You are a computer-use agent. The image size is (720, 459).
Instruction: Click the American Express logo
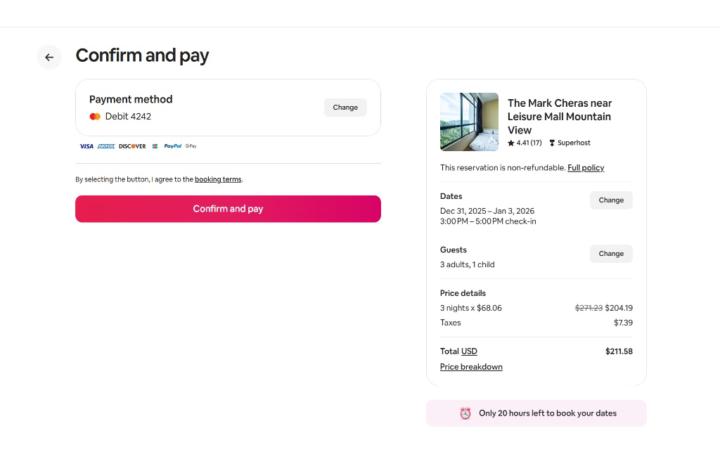[106, 146]
